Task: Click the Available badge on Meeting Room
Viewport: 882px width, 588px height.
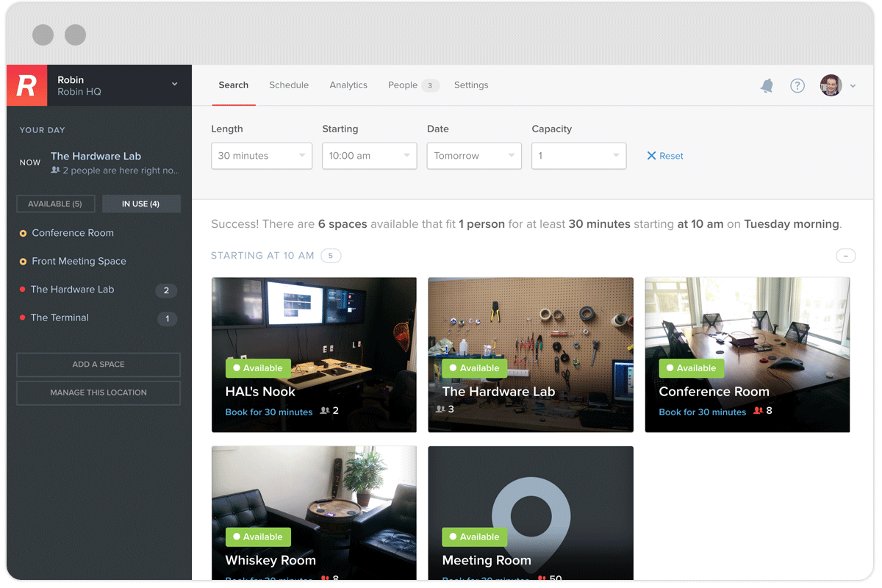Action: point(475,537)
